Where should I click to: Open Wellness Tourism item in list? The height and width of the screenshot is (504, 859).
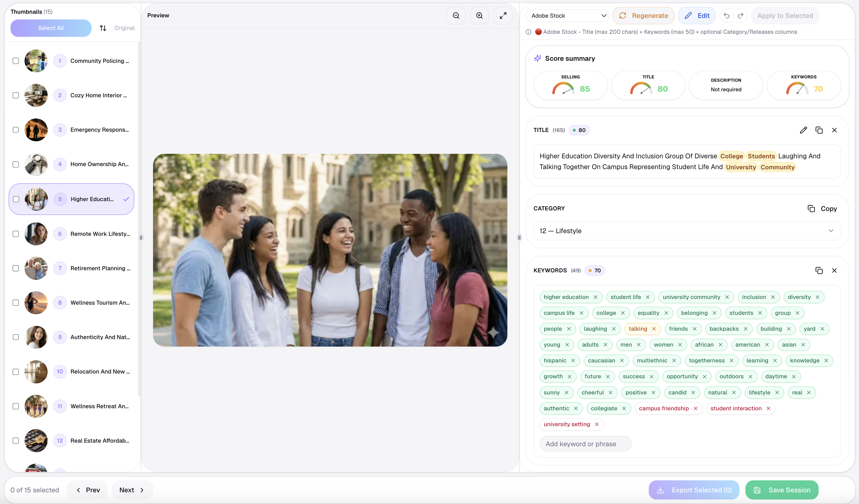tap(72, 303)
